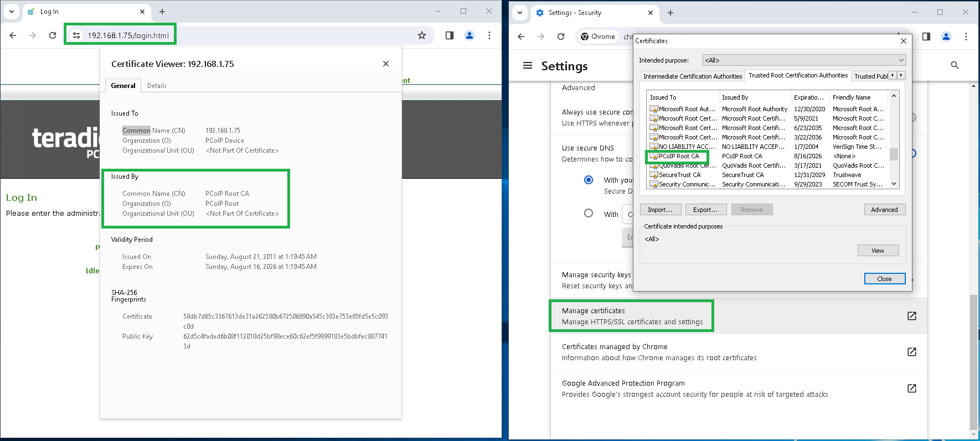Open profile avatar in Settings window
Image resolution: width=980 pixels, height=441 pixels.
(x=946, y=37)
